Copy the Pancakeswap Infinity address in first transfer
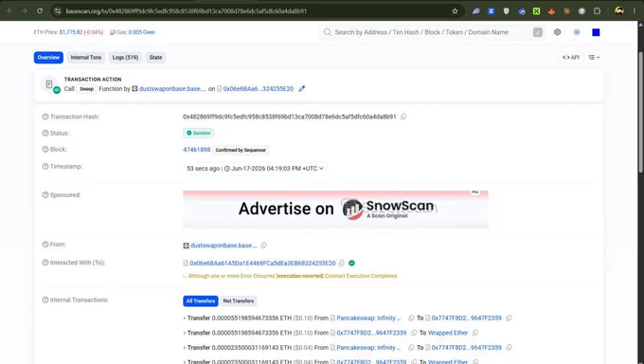Screen dimensions: 644x364 coord(411,318)
